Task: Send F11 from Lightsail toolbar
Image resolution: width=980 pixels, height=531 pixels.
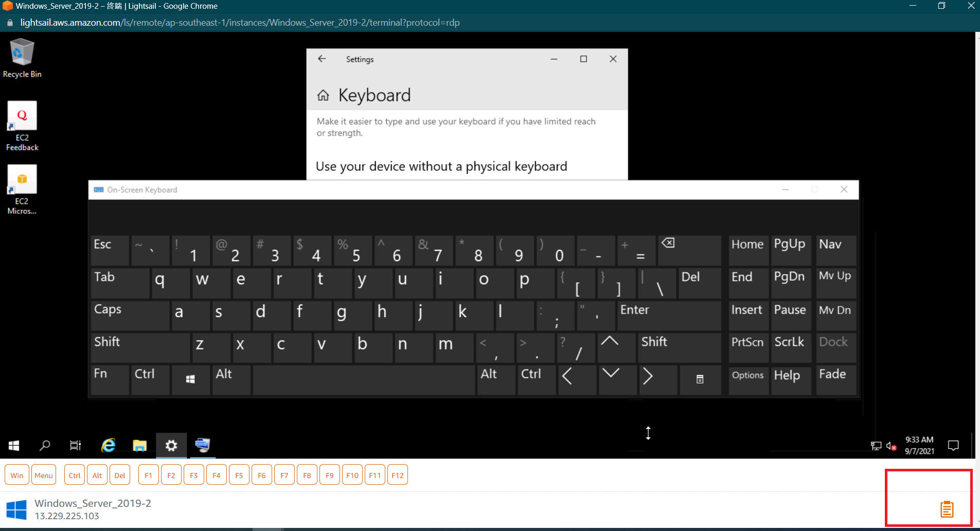Action: click(375, 475)
